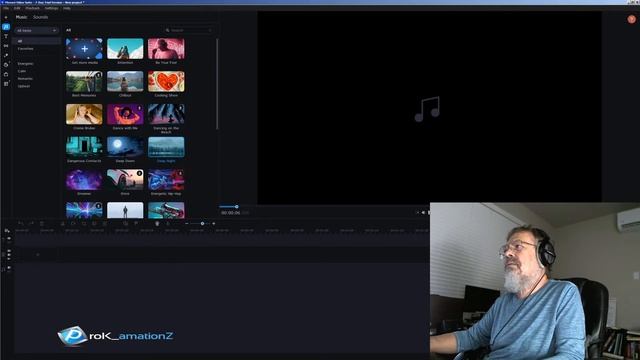Open the Playback menu
640x360 pixels.
pos(33,8)
